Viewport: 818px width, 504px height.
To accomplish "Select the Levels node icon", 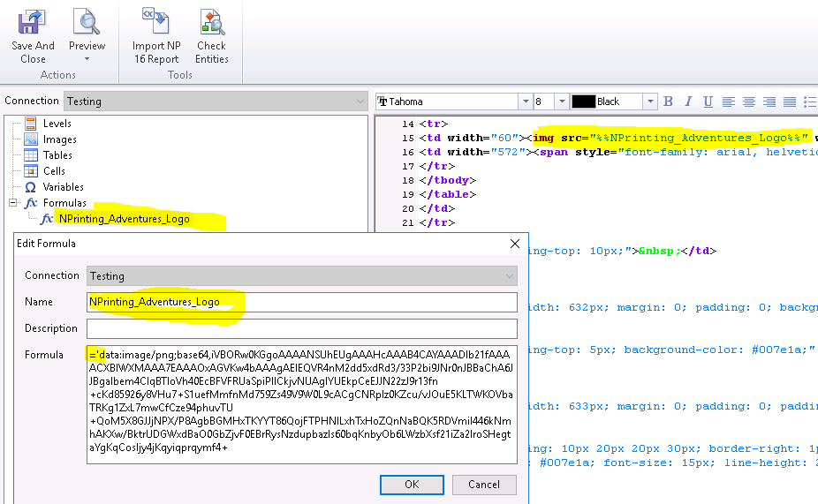I will point(31,124).
